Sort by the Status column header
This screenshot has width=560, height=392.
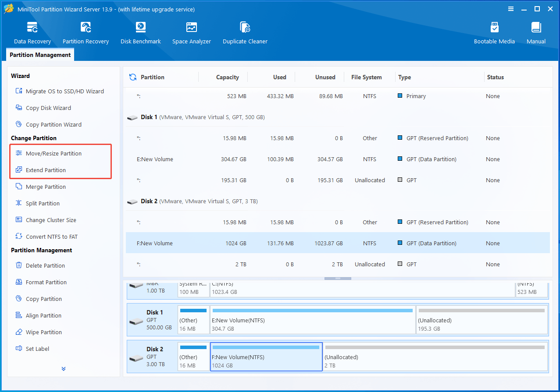pyautogui.click(x=496, y=77)
